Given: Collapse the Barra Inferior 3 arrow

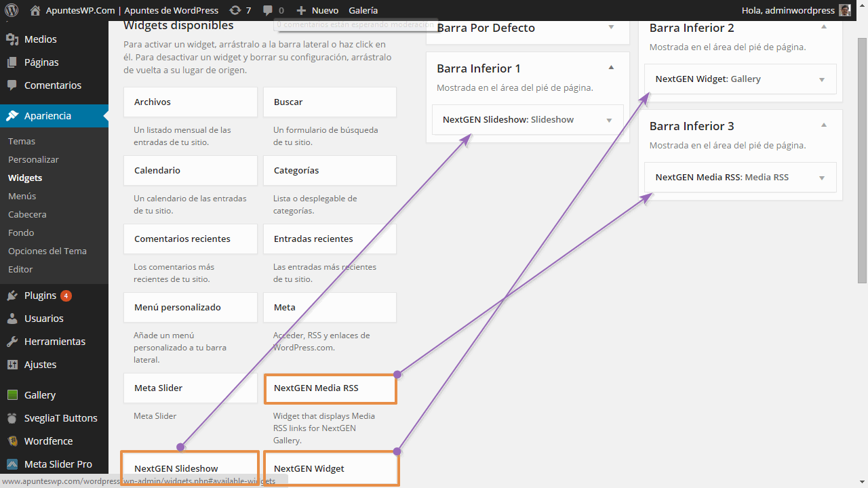Looking at the screenshot, I should coord(824,125).
